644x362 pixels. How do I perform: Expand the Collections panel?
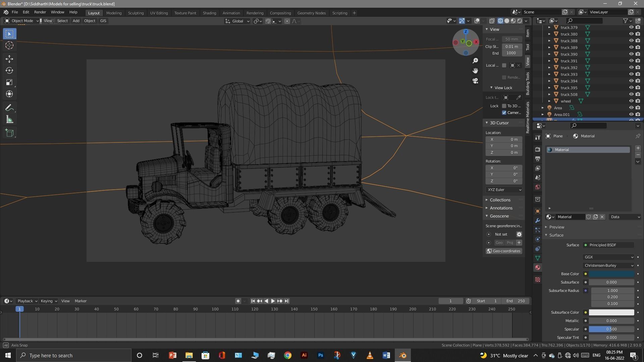500,200
